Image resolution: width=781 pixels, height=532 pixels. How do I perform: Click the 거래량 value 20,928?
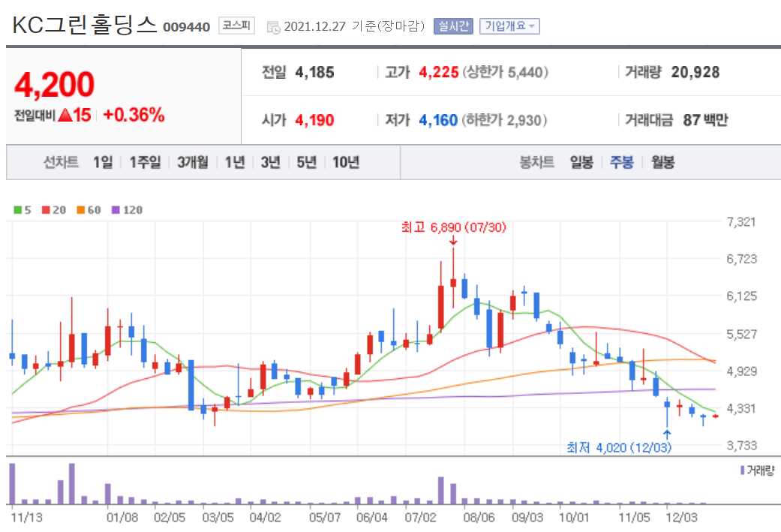click(x=695, y=73)
